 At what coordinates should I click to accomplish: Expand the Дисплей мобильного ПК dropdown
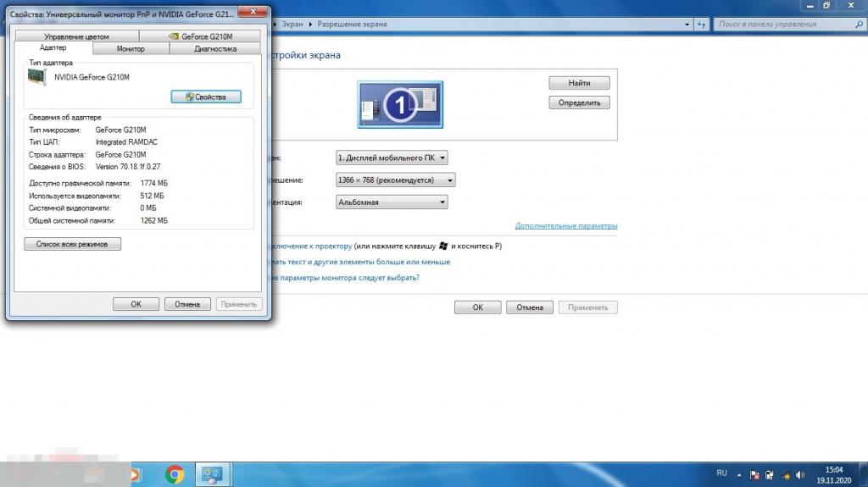[392, 158]
